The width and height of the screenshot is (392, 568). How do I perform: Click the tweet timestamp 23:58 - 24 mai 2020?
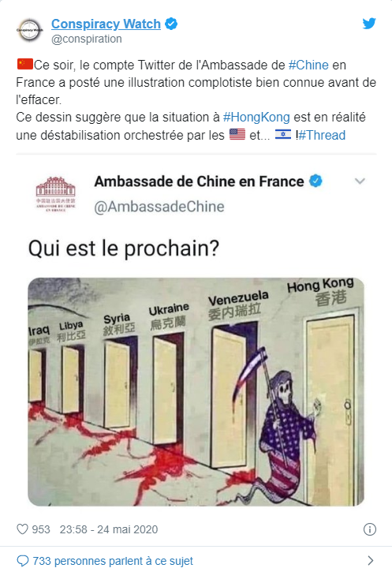[109, 529]
